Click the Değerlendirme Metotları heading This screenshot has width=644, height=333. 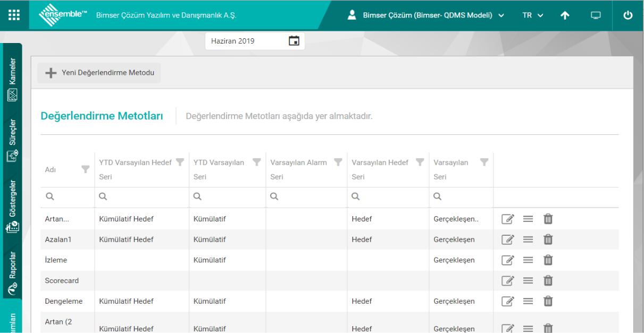click(x=102, y=115)
